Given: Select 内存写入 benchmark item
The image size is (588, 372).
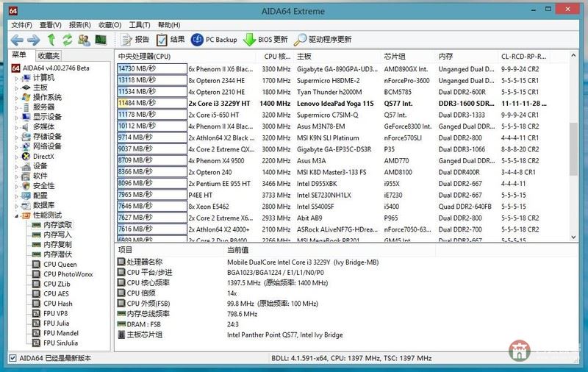Looking at the screenshot, I should click(x=57, y=235).
